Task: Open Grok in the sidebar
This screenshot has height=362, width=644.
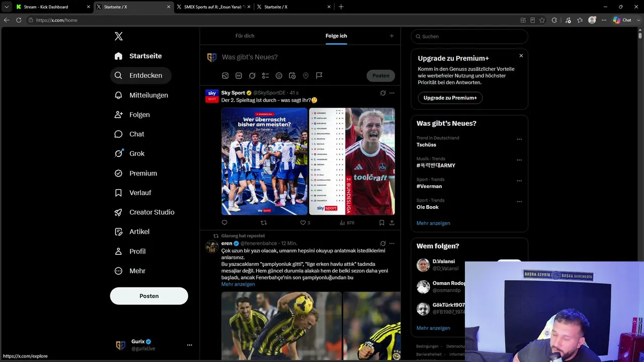Action: 129,154
